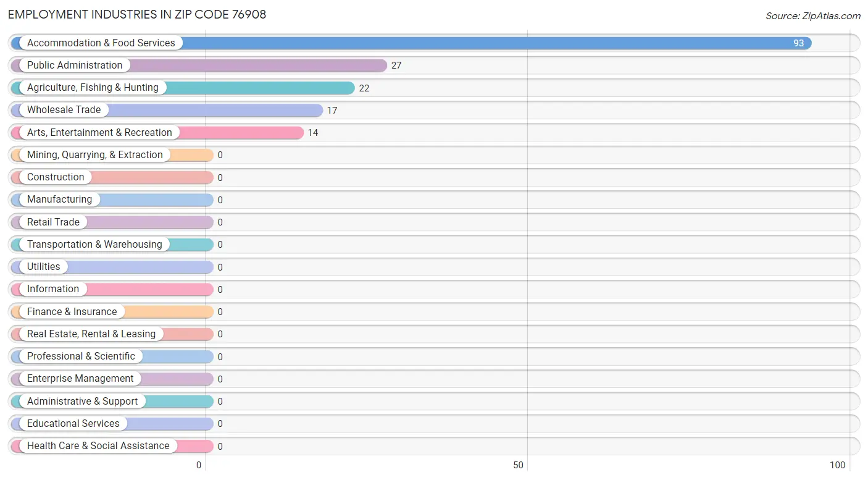Viewport: 868px width, 480px height.
Task: Select the Agriculture, Fishing & Hunting label
Action: click(x=93, y=88)
